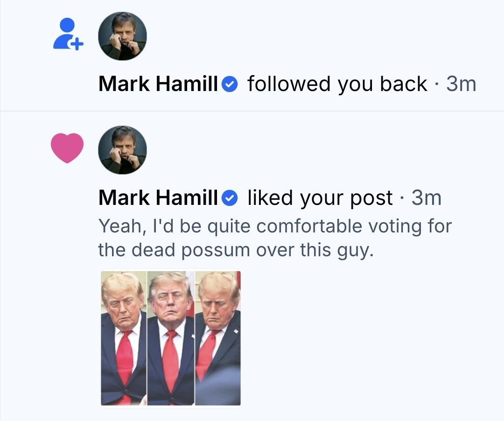The height and width of the screenshot is (421, 504).
Task: Click 3m timestamp on like notification
Action: 426,198
